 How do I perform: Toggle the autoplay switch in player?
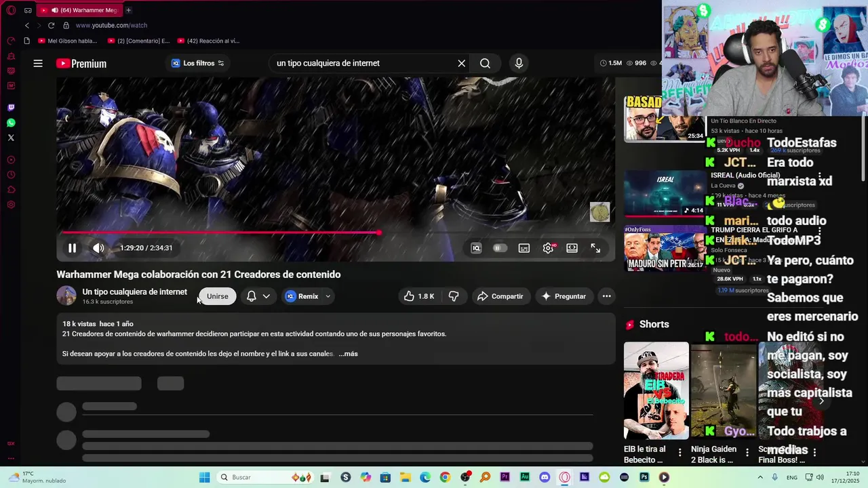click(500, 248)
